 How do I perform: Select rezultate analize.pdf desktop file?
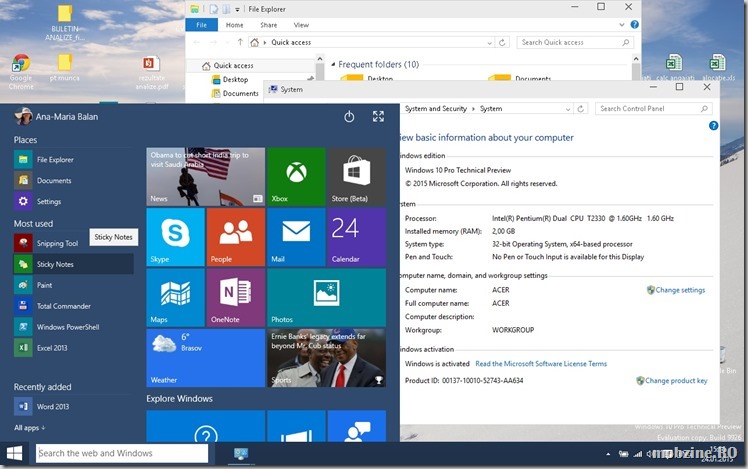(152, 73)
